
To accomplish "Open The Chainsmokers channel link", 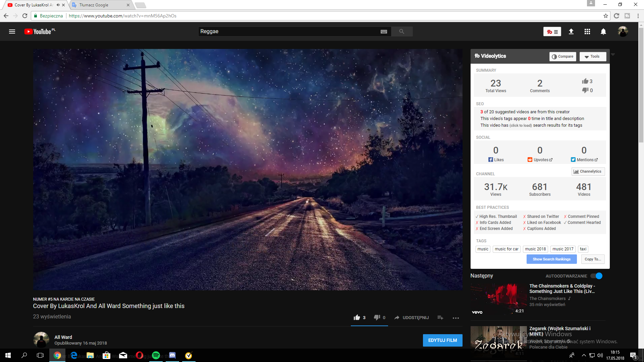I will tap(547, 299).
